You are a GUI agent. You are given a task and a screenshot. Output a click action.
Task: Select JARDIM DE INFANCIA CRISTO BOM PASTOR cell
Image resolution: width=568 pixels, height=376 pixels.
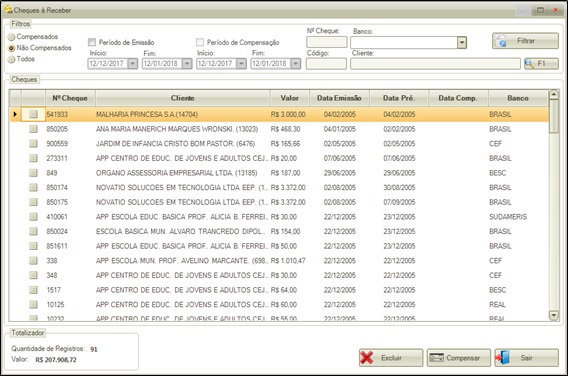[x=183, y=143]
